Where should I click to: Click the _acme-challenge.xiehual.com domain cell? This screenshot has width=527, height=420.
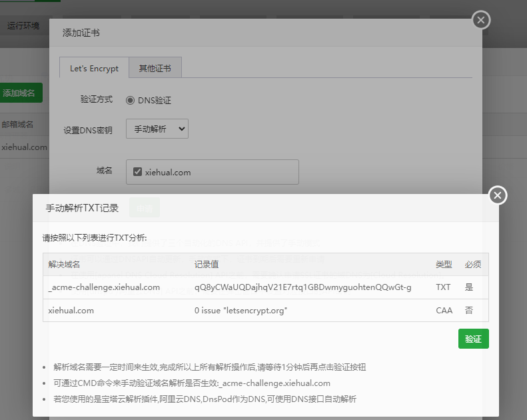click(105, 287)
